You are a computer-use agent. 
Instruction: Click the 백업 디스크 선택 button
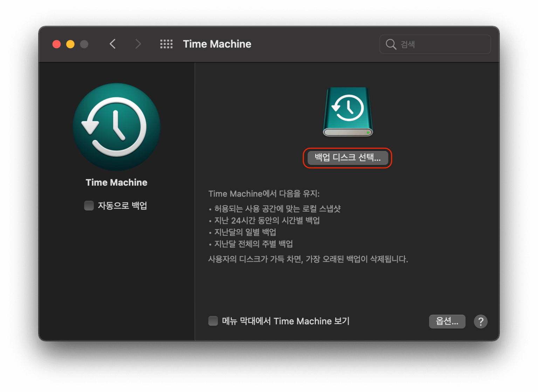pyautogui.click(x=347, y=158)
